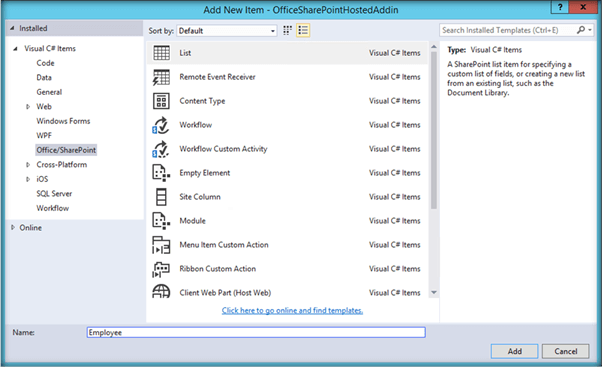Click the template list scrollbar thumb

pyautogui.click(x=434, y=131)
